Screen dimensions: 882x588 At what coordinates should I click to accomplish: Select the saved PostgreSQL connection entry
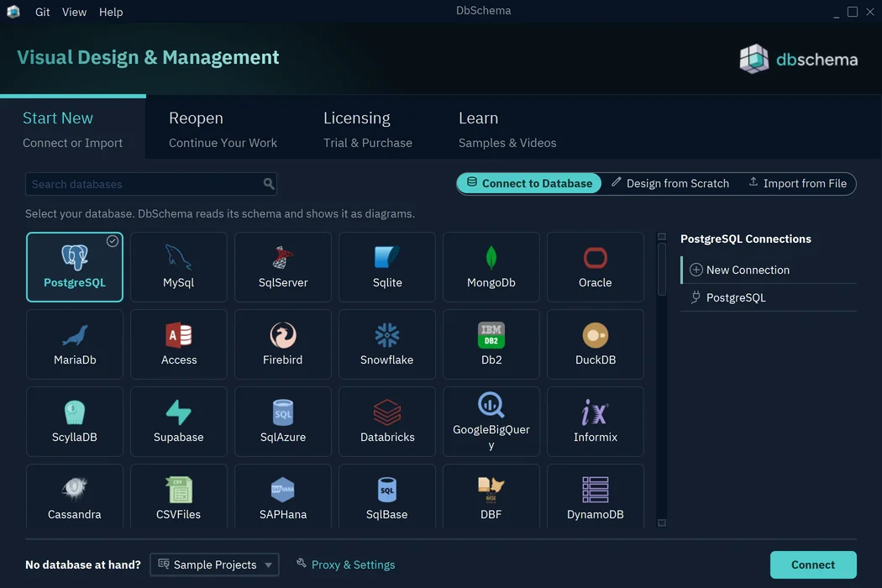tap(769, 297)
